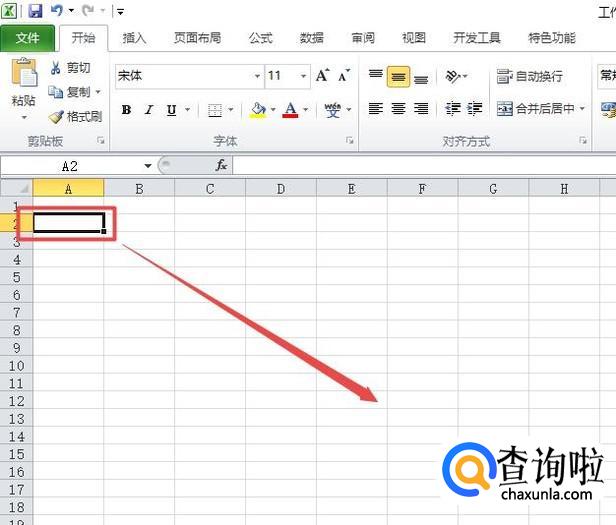The image size is (616, 525).
Task: Click the fx insert function icon
Action: coord(222,165)
